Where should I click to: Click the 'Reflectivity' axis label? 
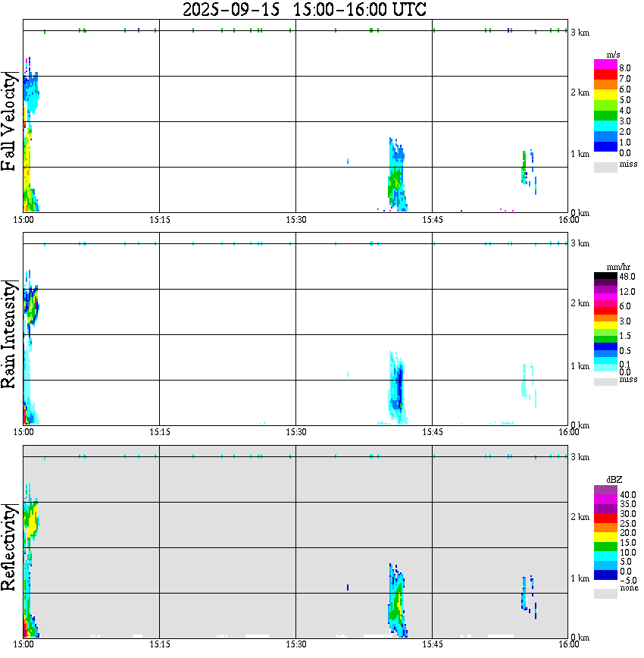[8, 547]
